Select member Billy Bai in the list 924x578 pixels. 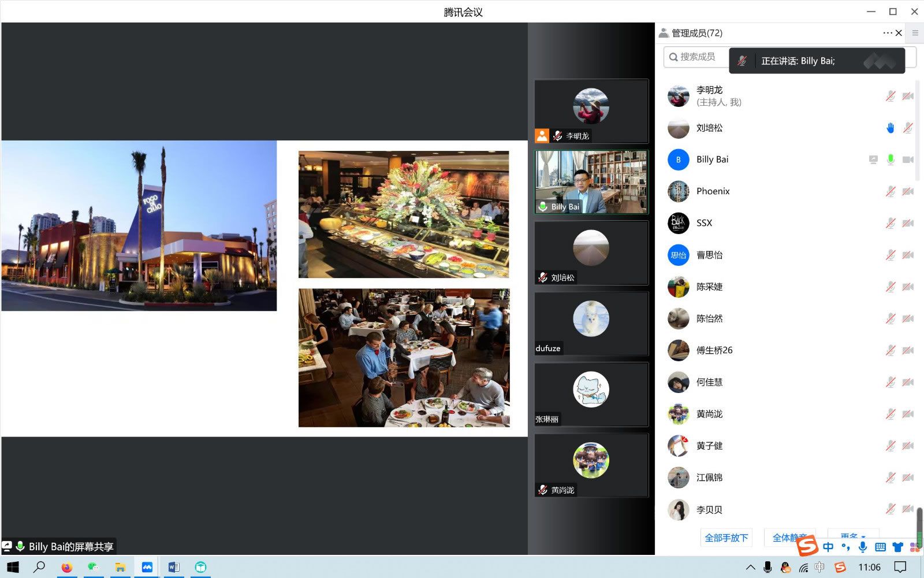tap(788, 160)
